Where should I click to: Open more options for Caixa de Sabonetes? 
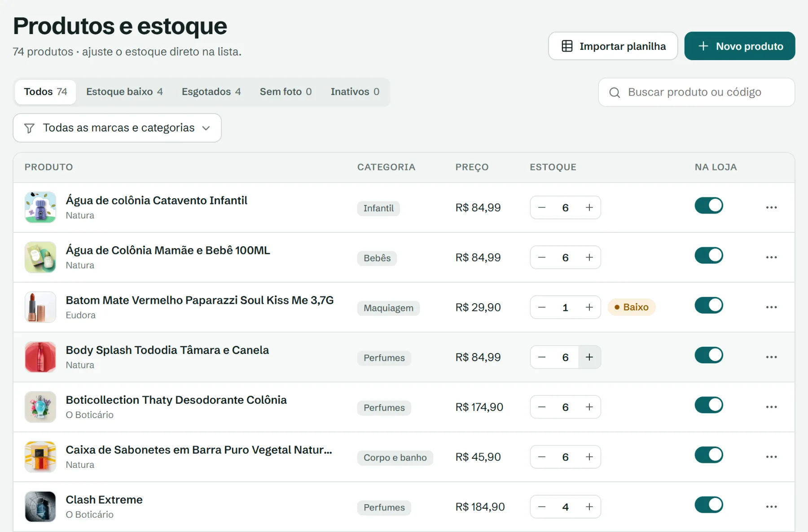point(771,457)
